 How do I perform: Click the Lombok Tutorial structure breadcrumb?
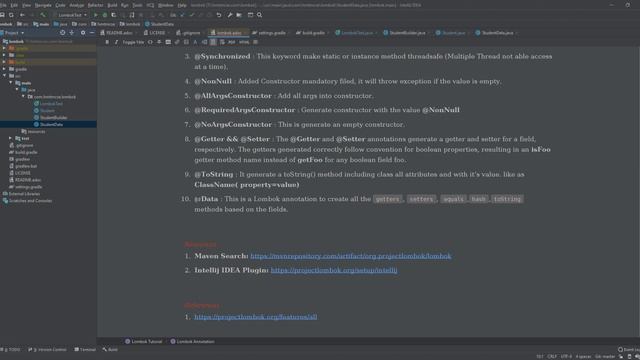pos(144,341)
